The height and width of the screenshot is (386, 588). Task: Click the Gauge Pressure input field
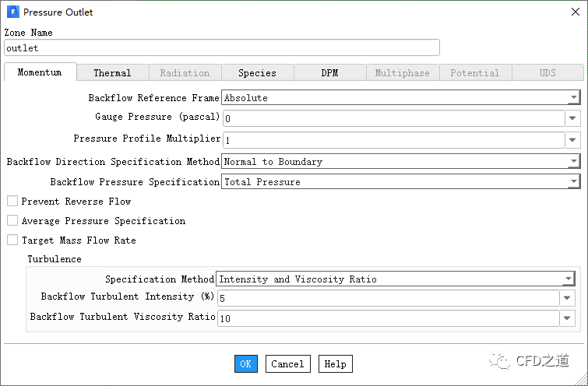click(x=393, y=118)
